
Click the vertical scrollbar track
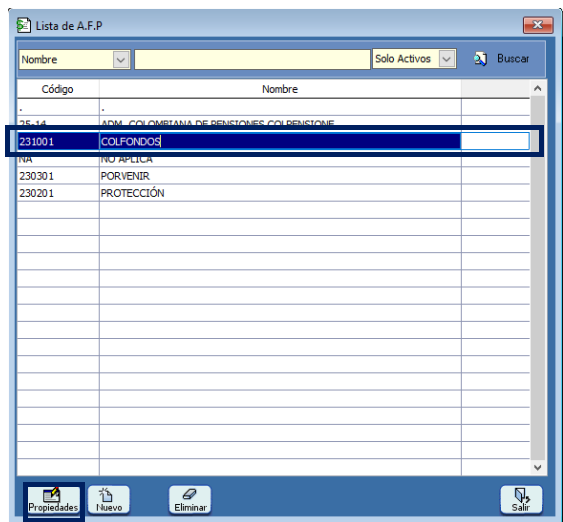(538, 278)
